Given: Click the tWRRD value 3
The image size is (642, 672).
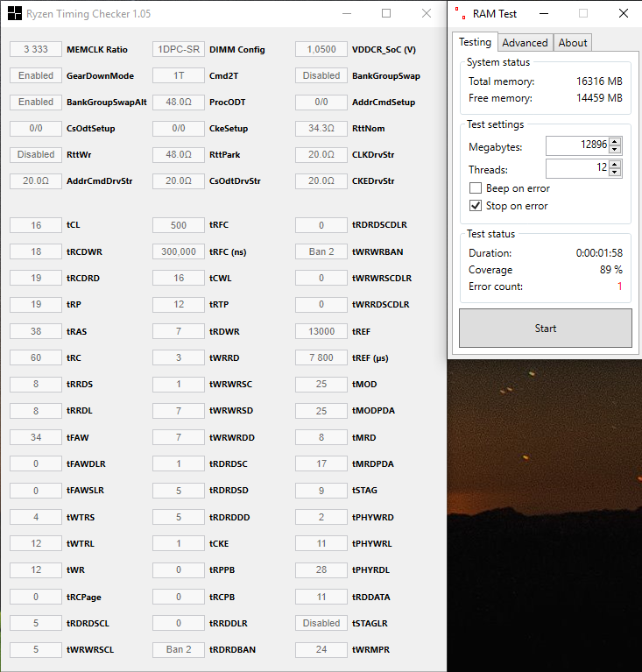Looking at the screenshot, I should coord(179,357).
